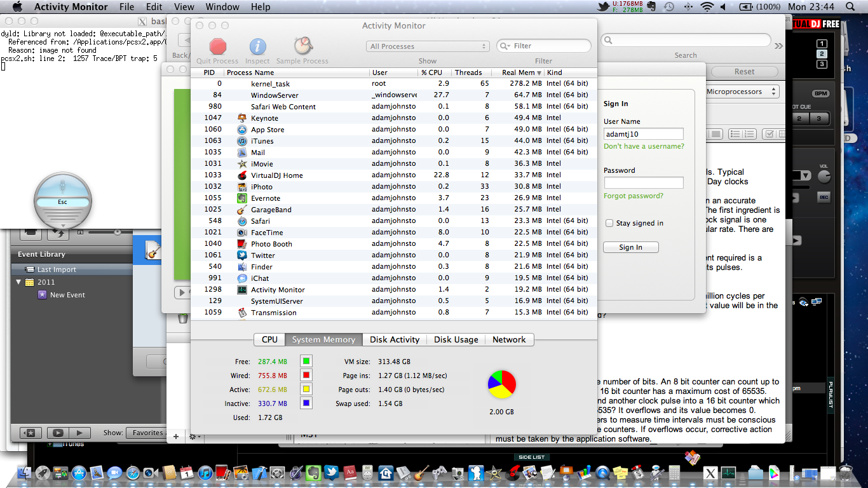Toggle the checkbox list button in toolbar

(770, 134)
